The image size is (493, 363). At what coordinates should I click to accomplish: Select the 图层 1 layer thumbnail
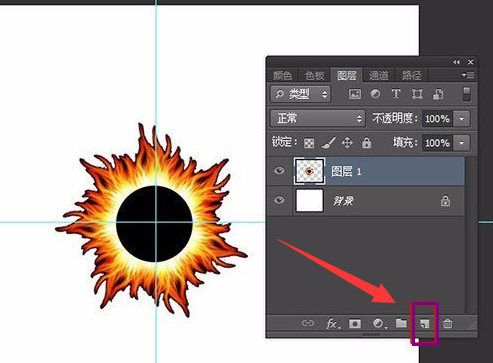(309, 171)
